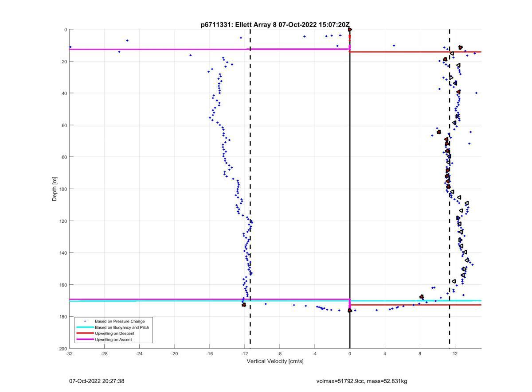Click the red marker near -12 at 173 m depth
The width and height of the screenshot is (532, 392).
(x=244, y=305)
